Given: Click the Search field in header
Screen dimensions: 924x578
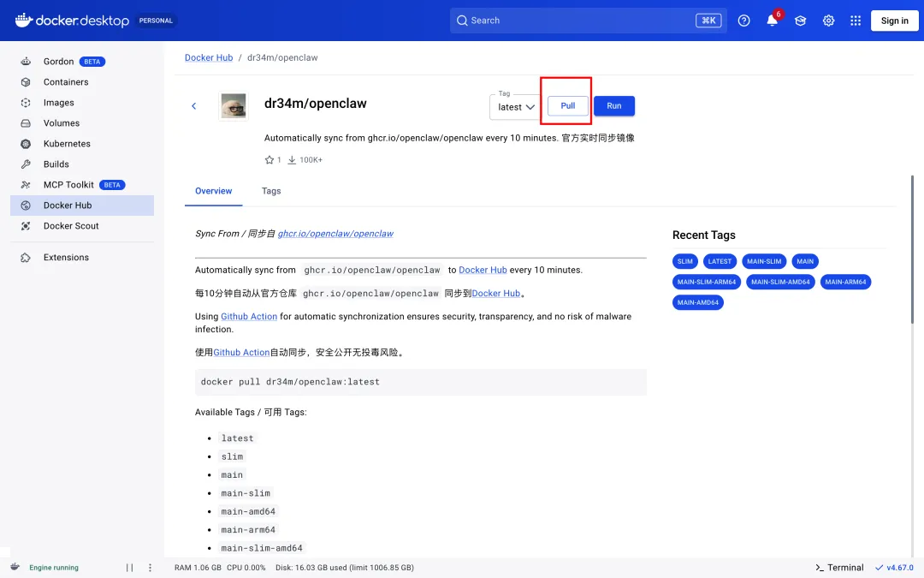Looking at the screenshot, I should coord(588,21).
